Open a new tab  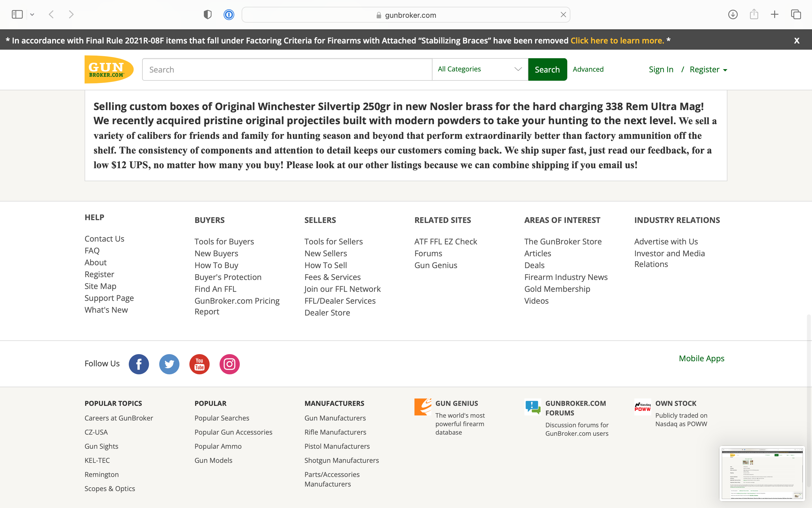[x=775, y=14]
